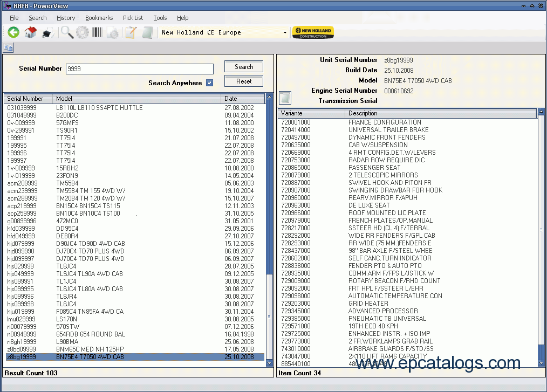The image size is (547, 392).
Task: Sort results by Model column header
Action: point(136,99)
